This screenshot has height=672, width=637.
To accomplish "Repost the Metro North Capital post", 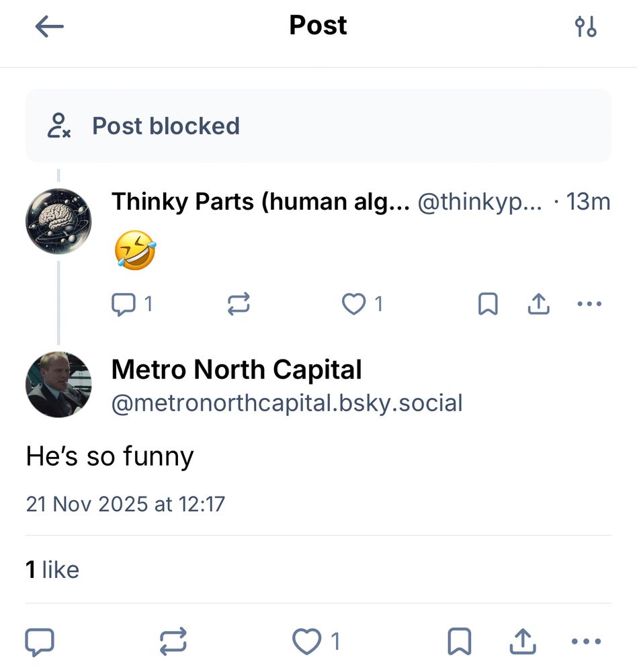I will click(x=173, y=642).
